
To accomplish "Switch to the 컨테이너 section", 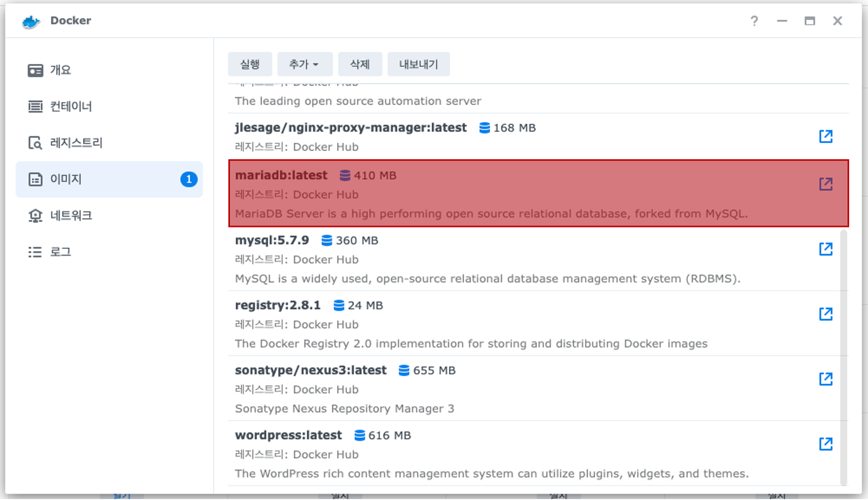I will click(x=71, y=106).
